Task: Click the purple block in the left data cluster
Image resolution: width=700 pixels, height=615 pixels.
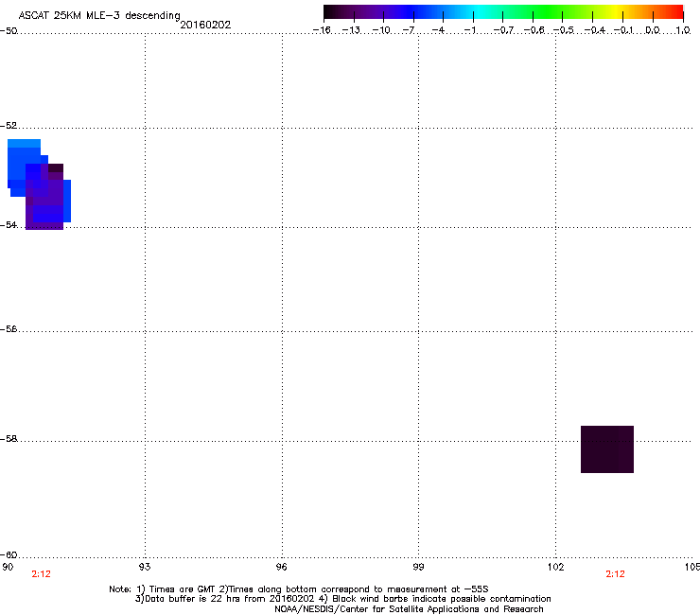Action: pyautogui.click(x=44, y=197)
